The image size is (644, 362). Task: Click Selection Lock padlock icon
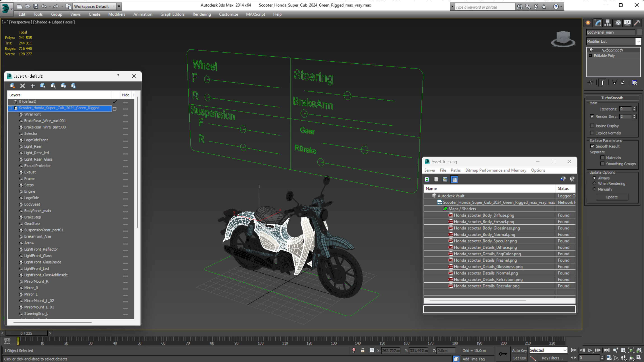(x=363, y=350)
